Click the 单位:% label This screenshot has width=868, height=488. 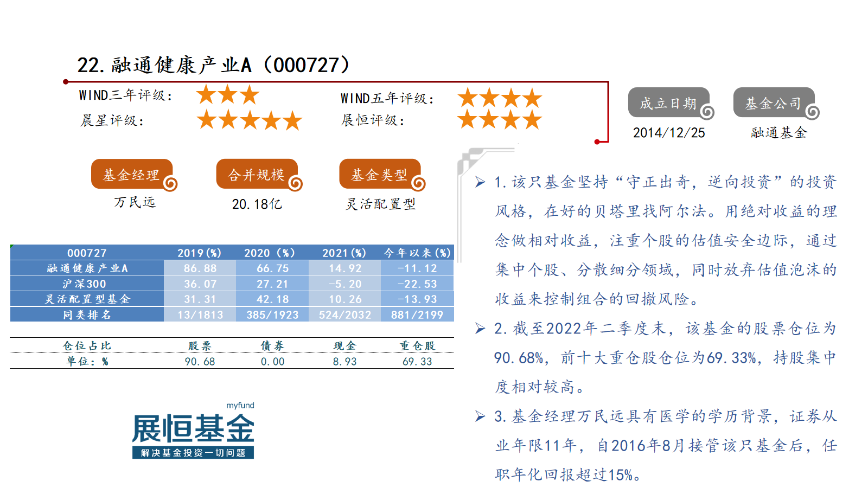(x=87, y=361)
